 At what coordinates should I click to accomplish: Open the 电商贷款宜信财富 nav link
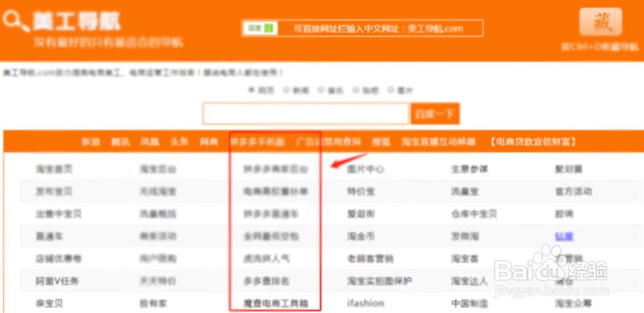(533, 142)
